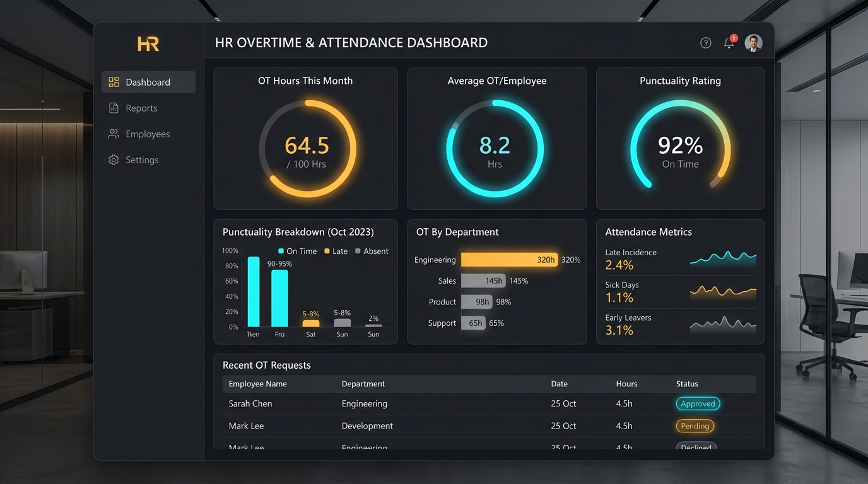The height and width of the screenshot is (484, 868).
Task: Click the 3.1% Early Leavers value
Action: coord(619,330)
